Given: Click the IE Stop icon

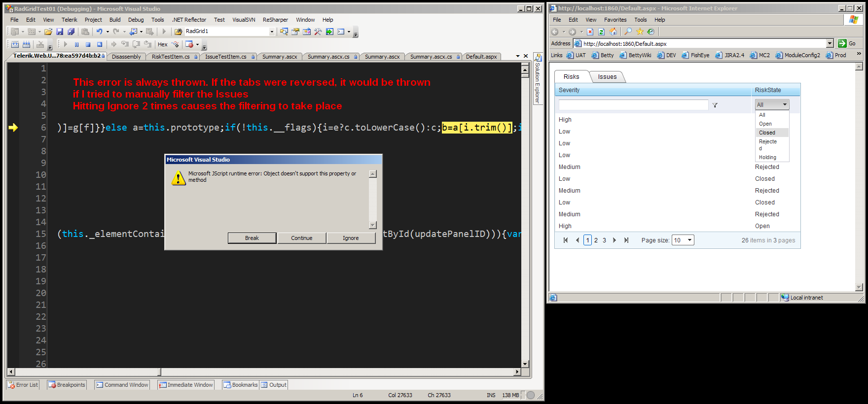Looking at the screenshot, I should tap(590, 32).
